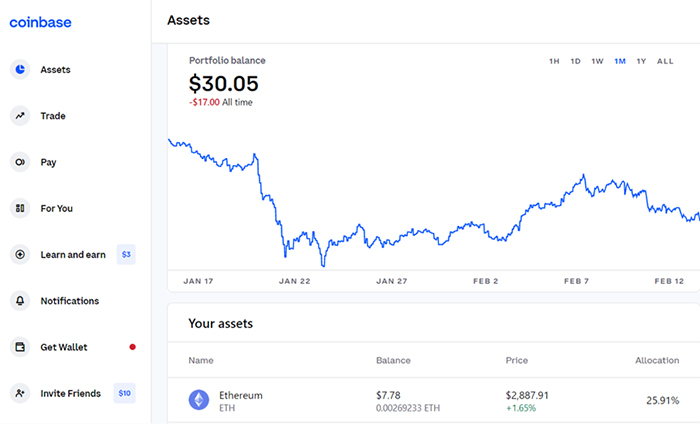This screenshot has height=424, width=700.
Task: Select Get Wallet menu entry
Action: [64, 347]
